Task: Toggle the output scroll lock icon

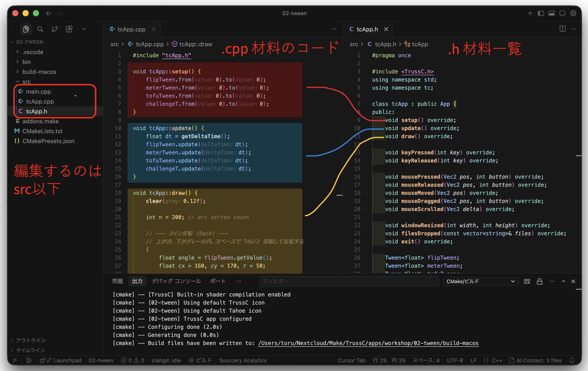Action: [x=539, y=281]
